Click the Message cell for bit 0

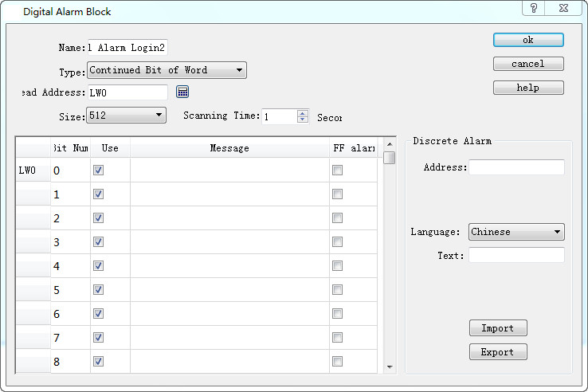229,171
